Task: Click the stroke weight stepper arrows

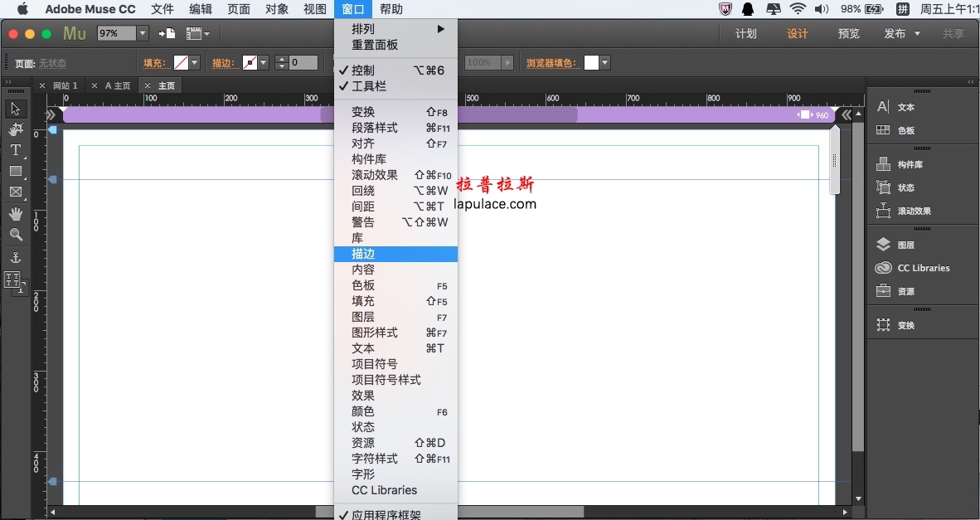Action: 281,62
